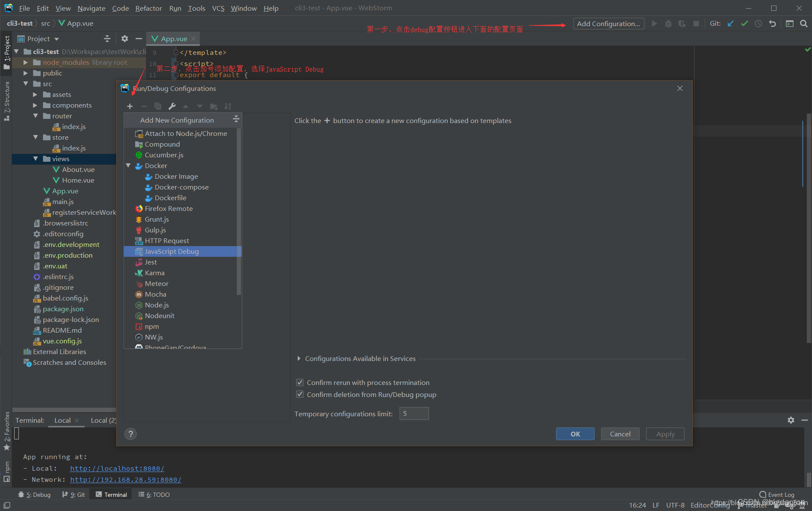812x511 pixels.
Task: Open the http://localhost:8080/ link
Action: pyautogui.click(x=117, y=468)
